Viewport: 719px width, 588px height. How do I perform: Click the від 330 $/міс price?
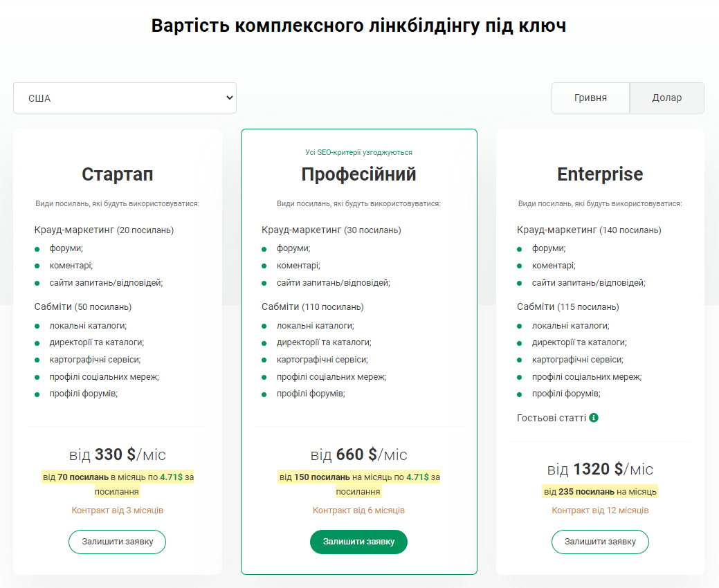click(x=118, y=454)
